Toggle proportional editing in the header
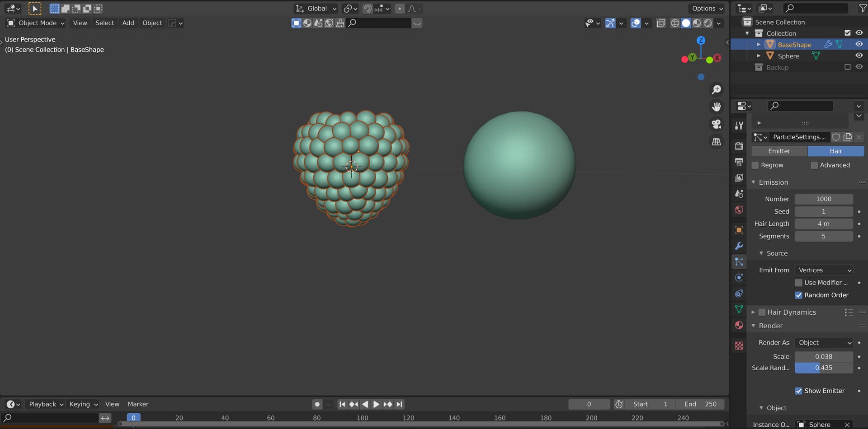The height and width of the screenshot is (429, 868). tap(400, 8)
